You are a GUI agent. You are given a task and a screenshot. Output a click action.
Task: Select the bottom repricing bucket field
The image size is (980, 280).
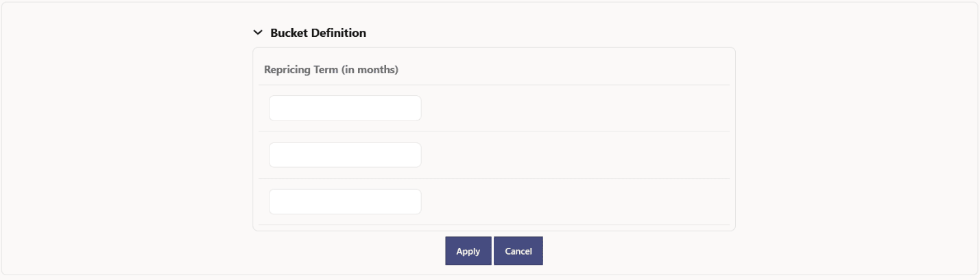coord(345,202)
